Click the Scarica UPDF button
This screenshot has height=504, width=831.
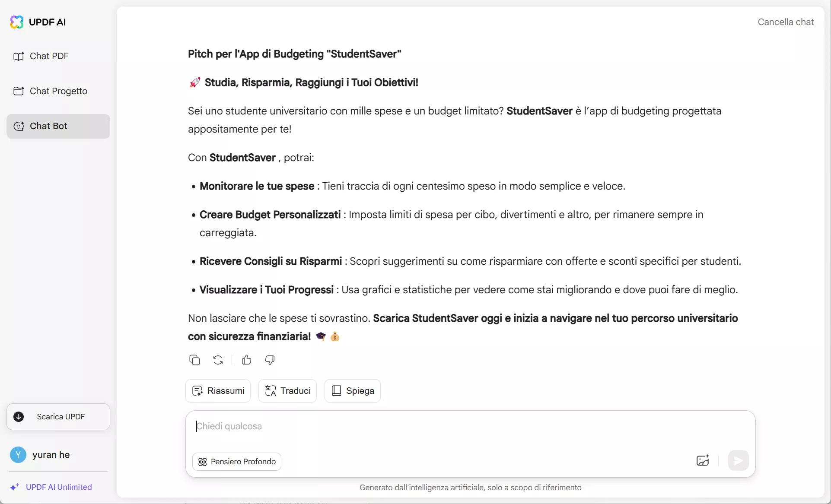(x=58, y=417)
